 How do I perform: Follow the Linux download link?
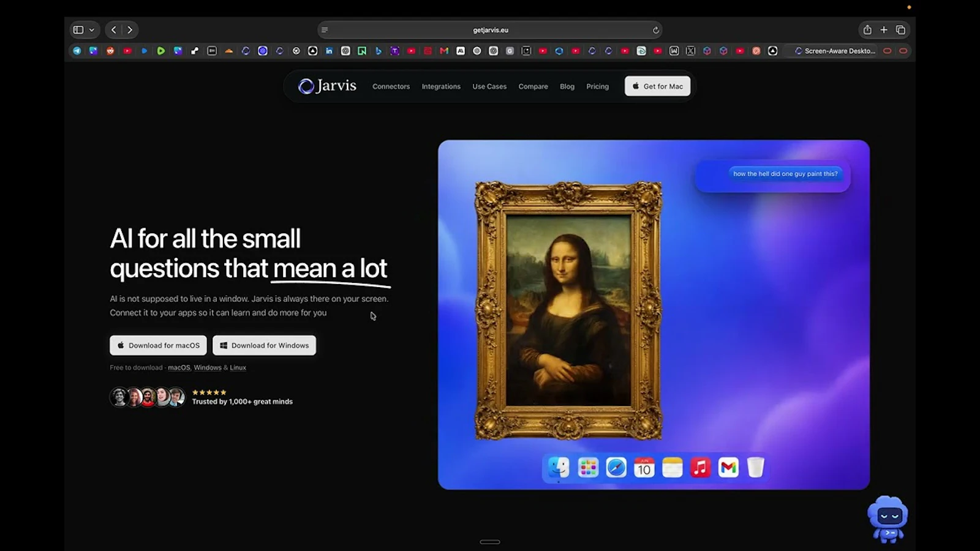[238, 367]
